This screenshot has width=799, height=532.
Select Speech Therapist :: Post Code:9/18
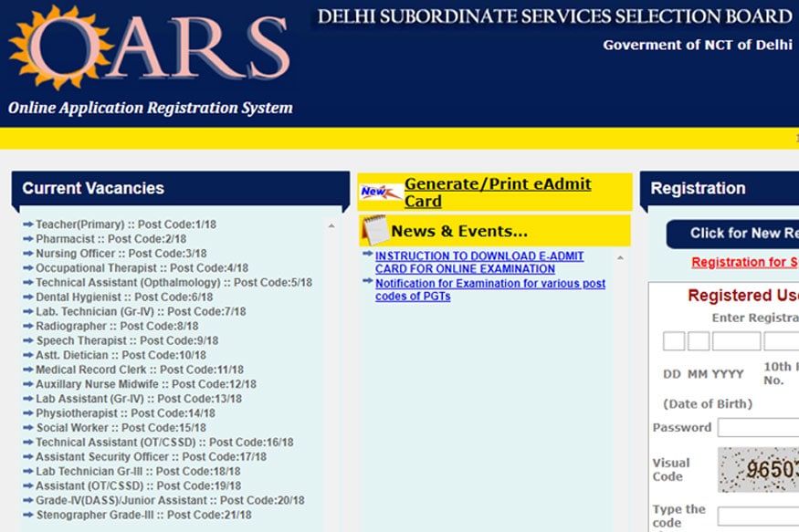point(127,340)
